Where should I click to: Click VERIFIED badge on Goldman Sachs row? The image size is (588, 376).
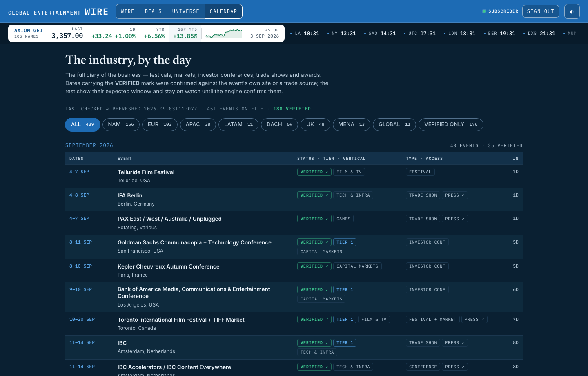click(314, 242)
